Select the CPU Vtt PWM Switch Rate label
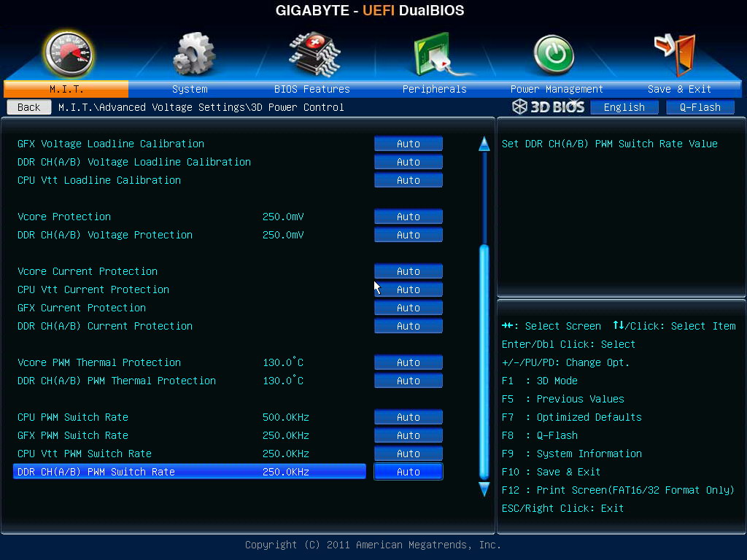Image resolution: width=747 pixels, height=560 pixels. point(85,454)
